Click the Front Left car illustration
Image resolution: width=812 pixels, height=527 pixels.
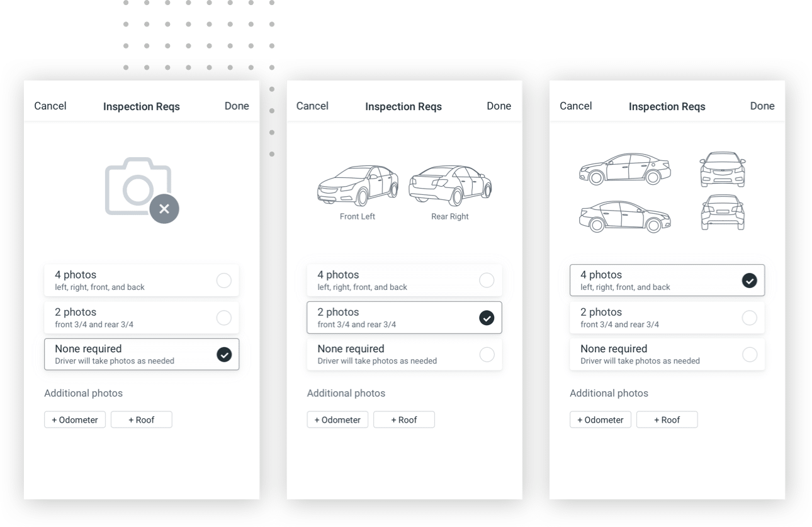pyautogui.click(x=358, y=186)
